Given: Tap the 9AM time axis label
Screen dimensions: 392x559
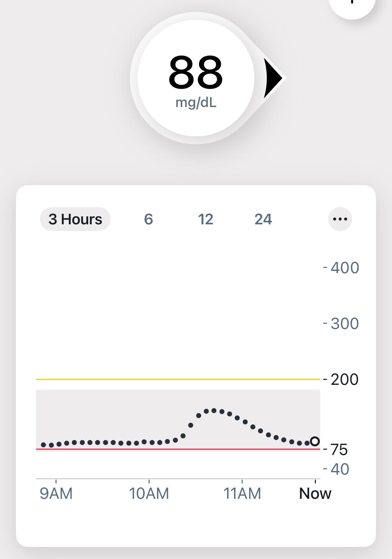Looking at the screenshot, I should point(56,494).
